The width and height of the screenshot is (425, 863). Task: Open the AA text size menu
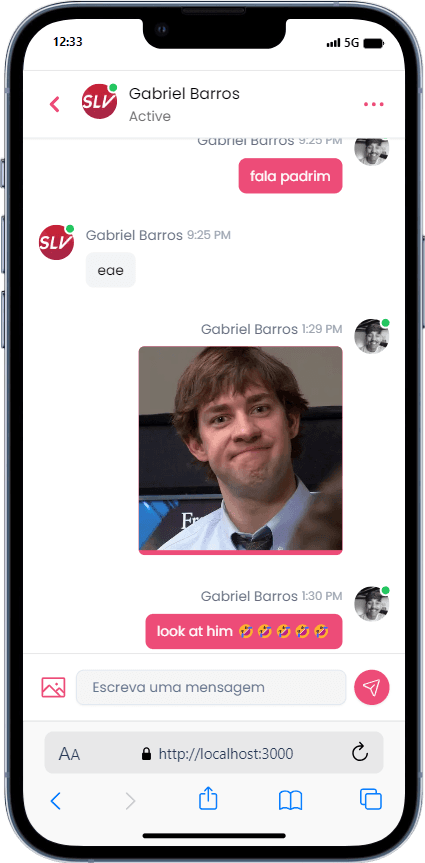(69, 753)
